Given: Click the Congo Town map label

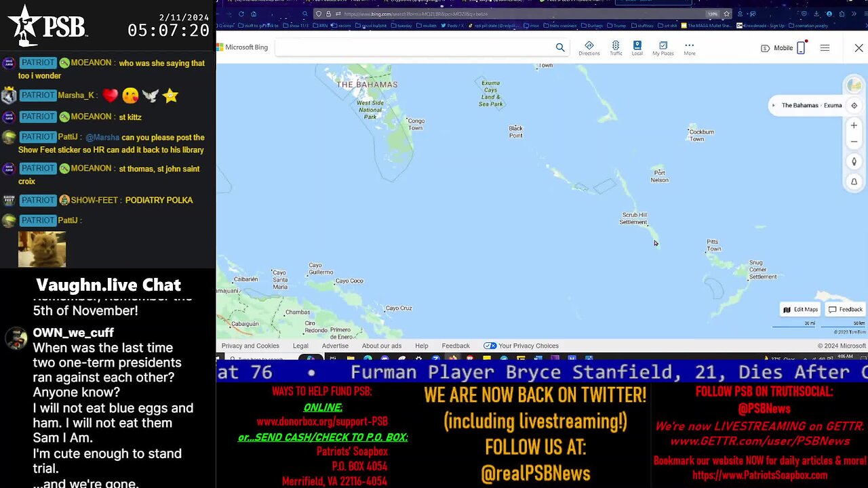Looking at the screenshot, I should [416, 124].
